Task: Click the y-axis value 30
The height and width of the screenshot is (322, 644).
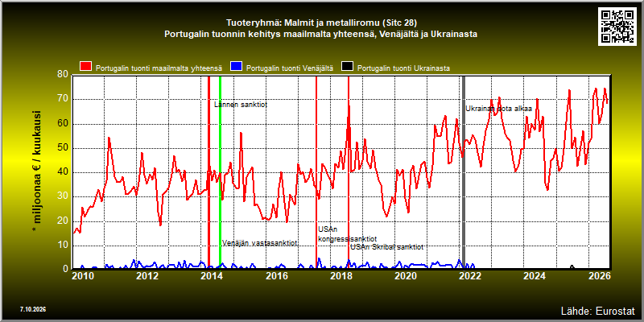Action: [64, 196]
